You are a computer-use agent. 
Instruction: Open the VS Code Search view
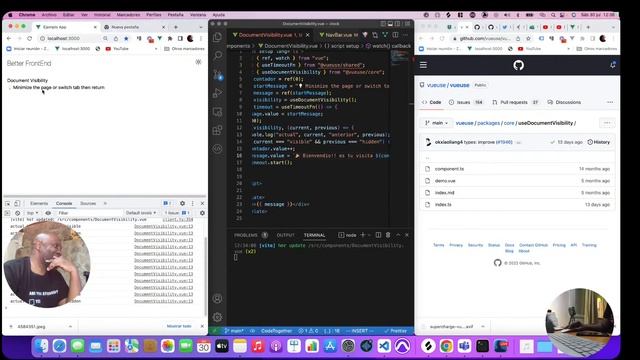[218, 55]
